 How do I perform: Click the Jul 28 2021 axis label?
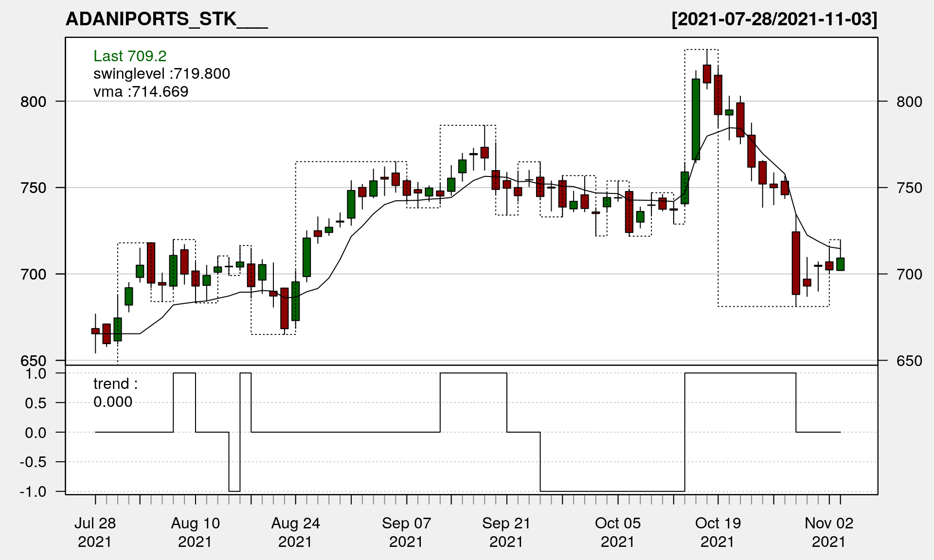point(95,532)
